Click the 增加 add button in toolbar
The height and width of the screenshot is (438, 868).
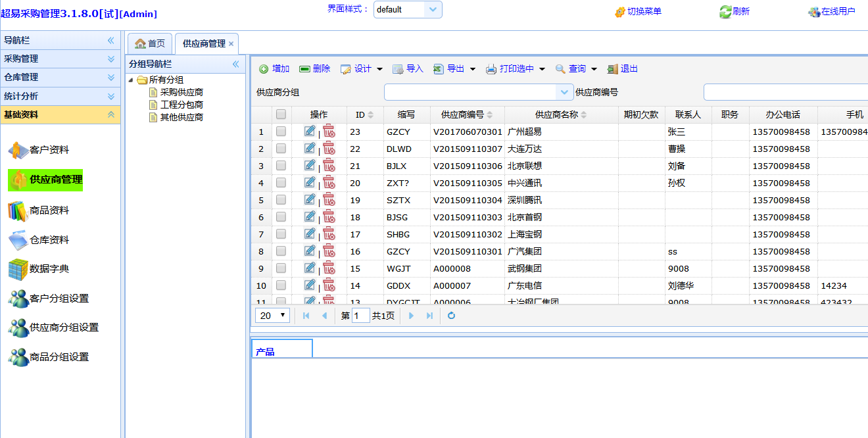[274, 69]
